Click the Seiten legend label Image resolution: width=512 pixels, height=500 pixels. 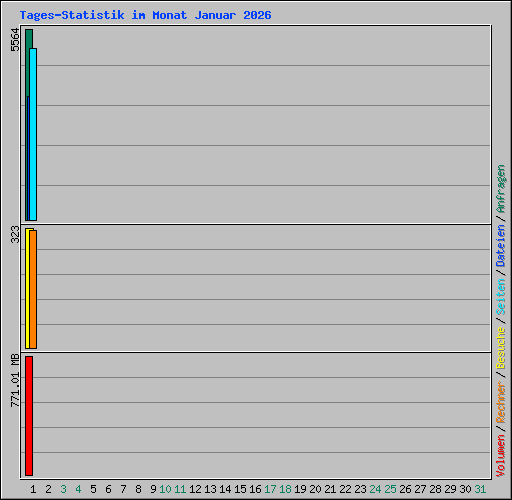pos(501,297)
